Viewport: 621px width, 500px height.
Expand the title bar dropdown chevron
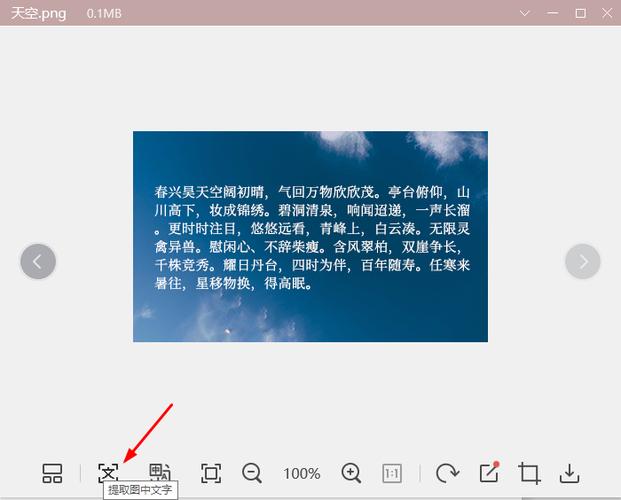click(x=525, y=13)
